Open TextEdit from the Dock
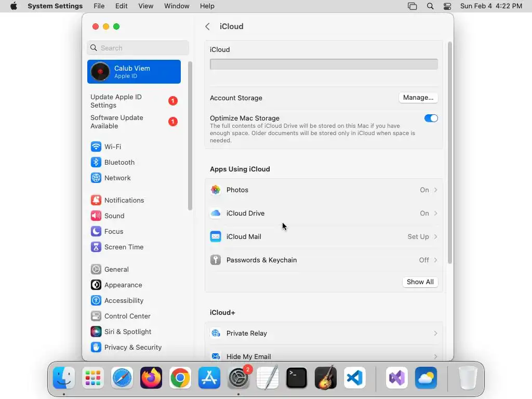This screenshot has height=399, width=532. pos(268,378)
